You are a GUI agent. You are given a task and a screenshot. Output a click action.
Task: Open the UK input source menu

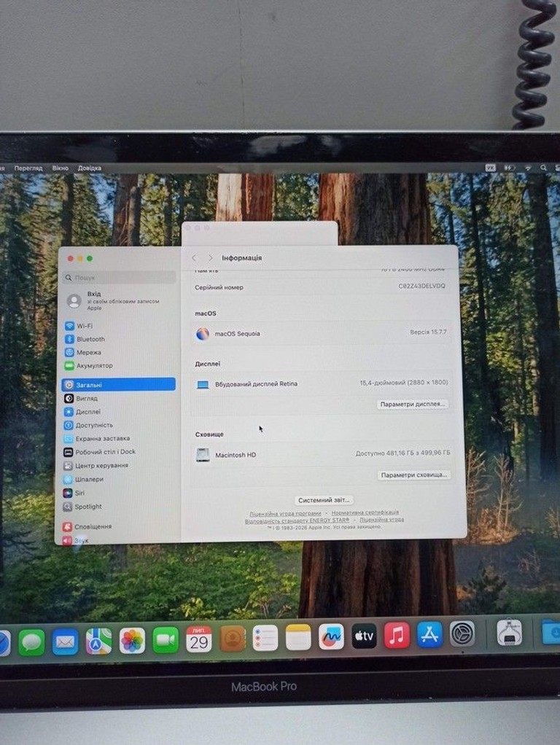(491, 168)
